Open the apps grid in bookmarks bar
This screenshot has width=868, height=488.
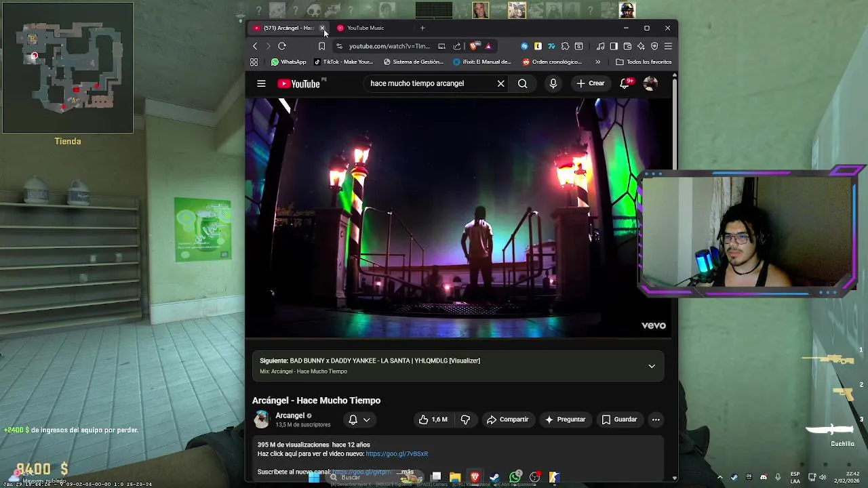(x=254, y=62)
